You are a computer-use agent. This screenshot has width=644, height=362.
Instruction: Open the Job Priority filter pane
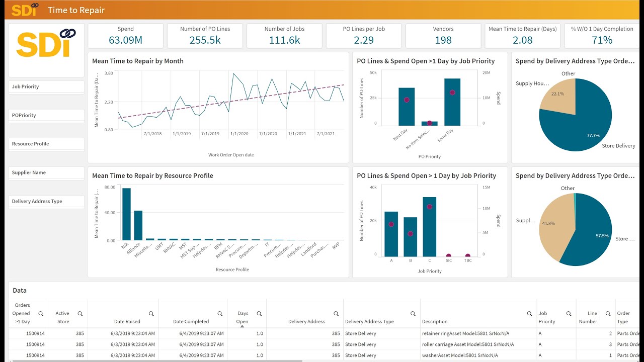click(46, 86)
